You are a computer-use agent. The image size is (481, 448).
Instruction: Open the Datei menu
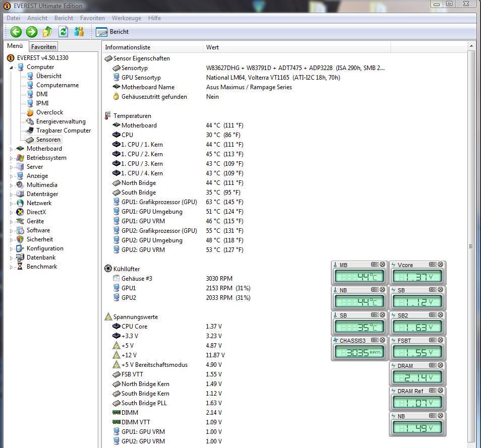point(13,18)
